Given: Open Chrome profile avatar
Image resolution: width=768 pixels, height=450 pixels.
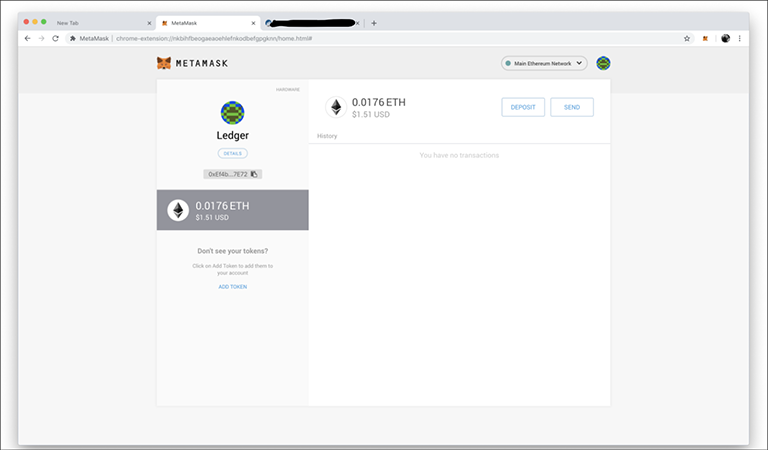Looking at the screenshot, I should pyautogui.click(x=725, y=38).
